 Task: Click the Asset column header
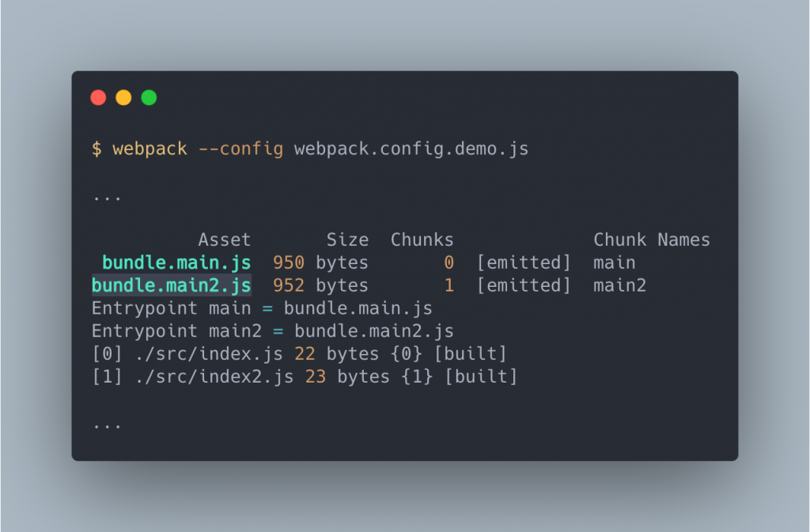click(224, 240)
